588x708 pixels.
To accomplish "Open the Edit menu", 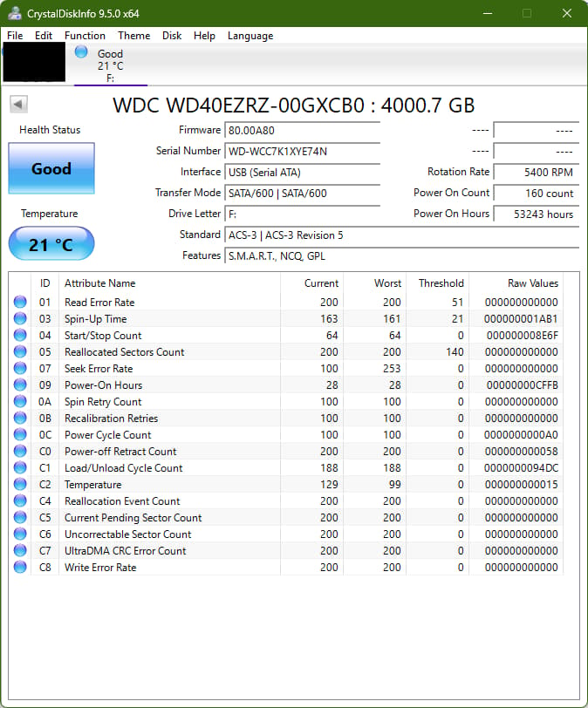I will click(x=44, y=36).
